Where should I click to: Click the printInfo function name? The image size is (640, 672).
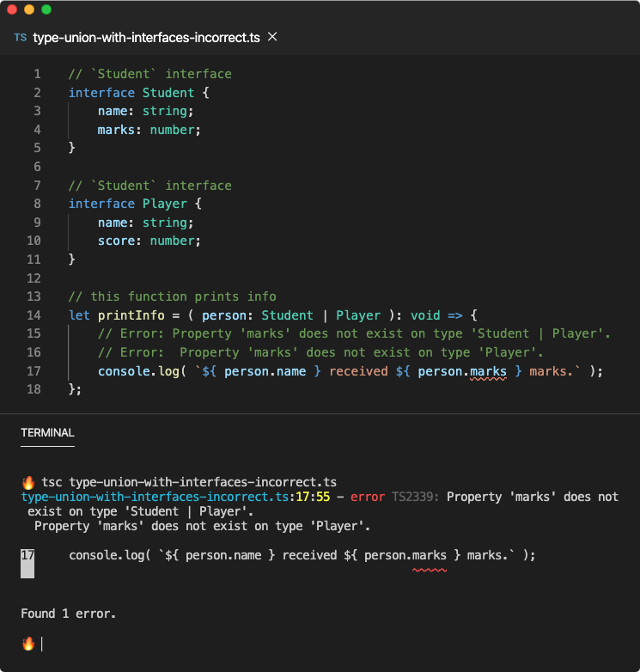tap(131, 315)
